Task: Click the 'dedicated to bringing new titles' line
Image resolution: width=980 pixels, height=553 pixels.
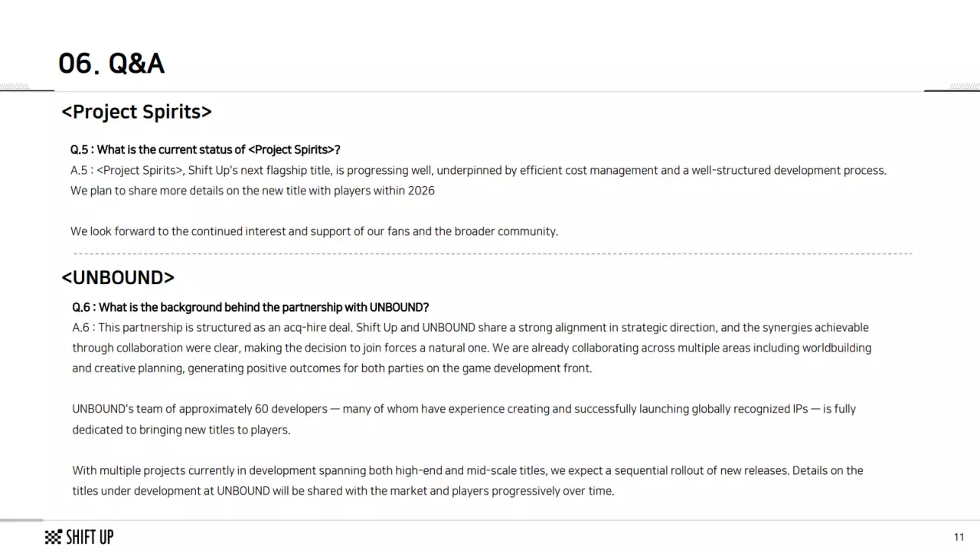Action: tap(181, 430)
